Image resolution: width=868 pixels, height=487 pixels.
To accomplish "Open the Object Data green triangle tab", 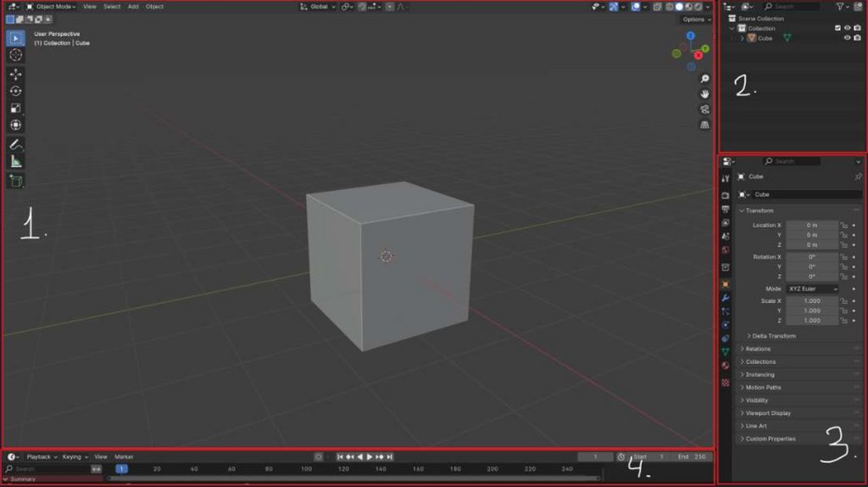I will (x=726, y=352).
